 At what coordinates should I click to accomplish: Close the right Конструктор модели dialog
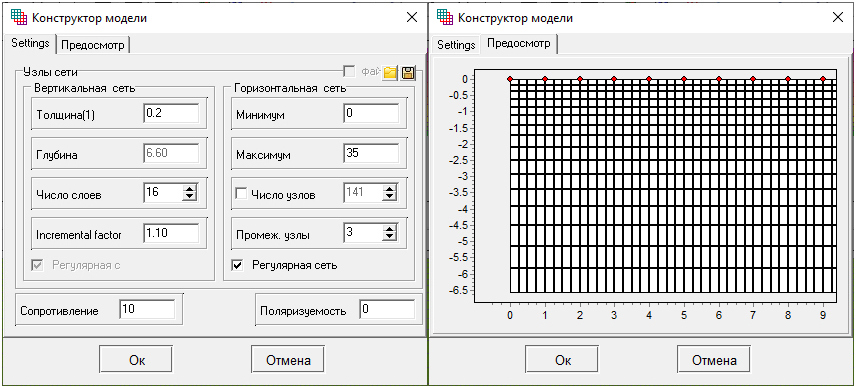[838, 17]
